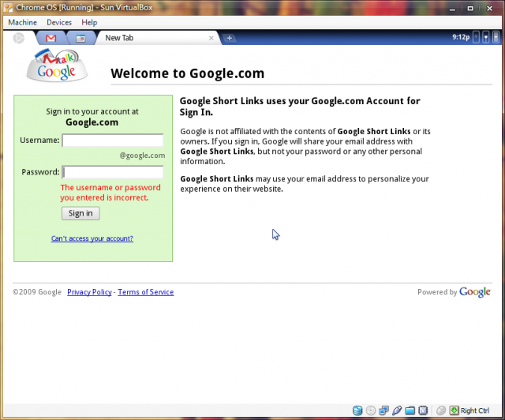Click VirtualBox virtualization status icon

point(423,411)
